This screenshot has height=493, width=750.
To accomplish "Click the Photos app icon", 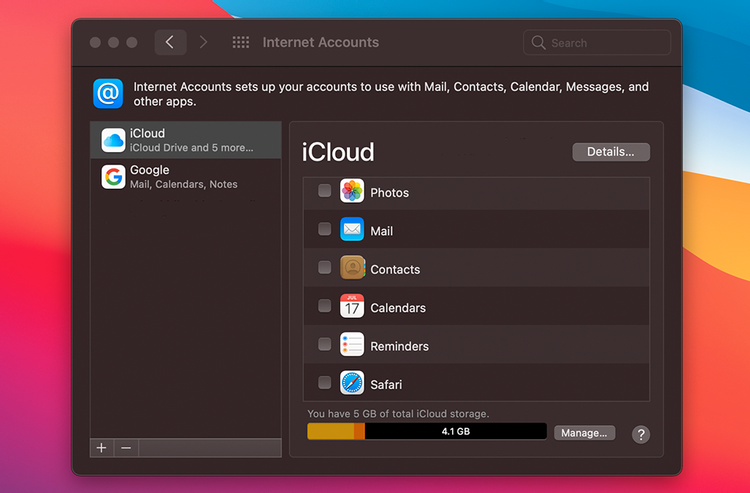I will (x=352, y=192).
